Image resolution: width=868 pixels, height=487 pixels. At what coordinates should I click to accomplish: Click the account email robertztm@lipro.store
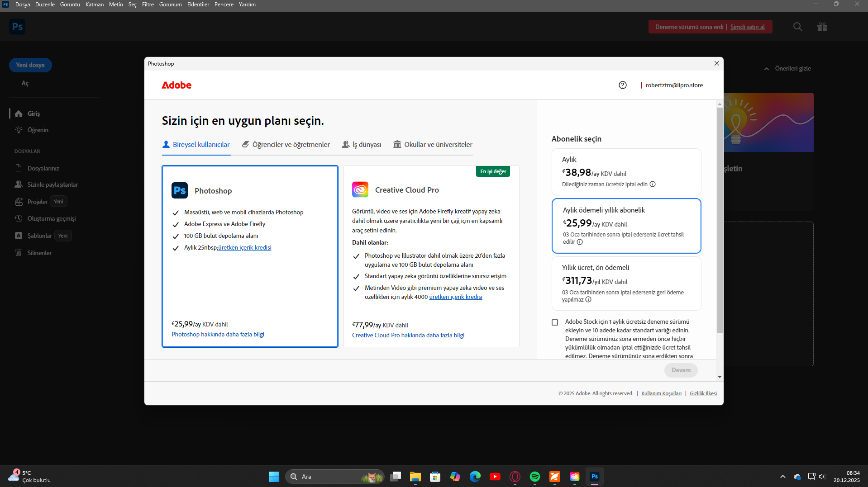674,85
